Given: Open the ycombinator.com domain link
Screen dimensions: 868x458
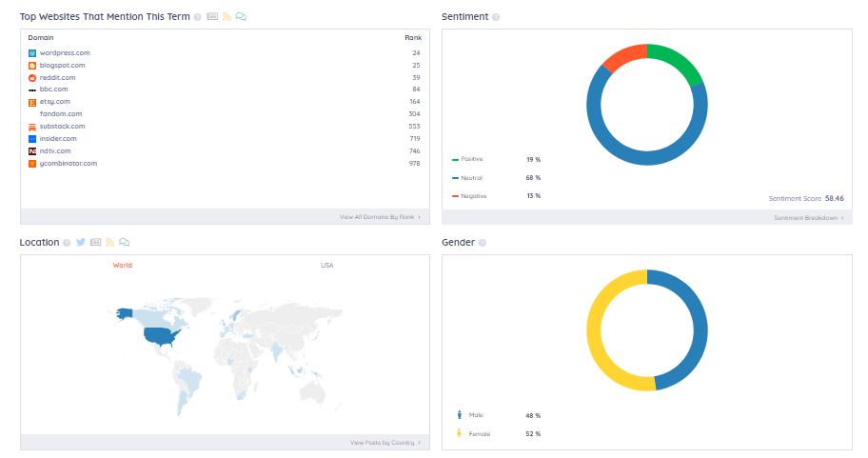Looking at the screenshot, I should [69, 164].
